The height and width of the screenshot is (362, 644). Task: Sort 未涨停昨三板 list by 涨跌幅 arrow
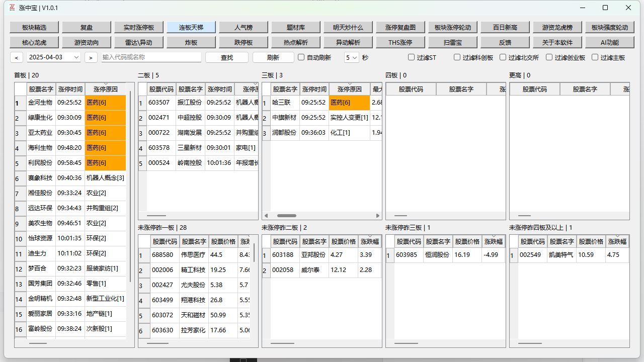pyautogui.click(x=493, y=236)
